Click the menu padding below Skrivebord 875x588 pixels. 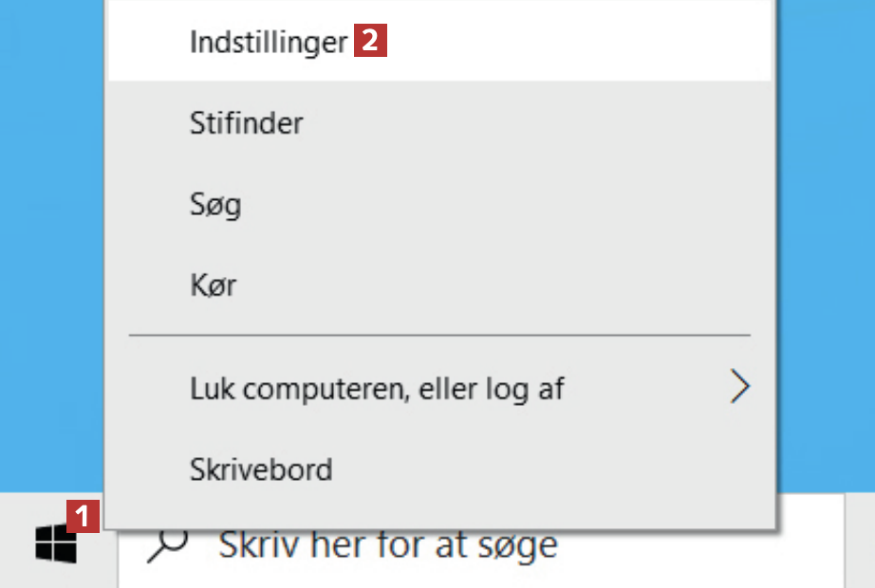pos(438,512)
